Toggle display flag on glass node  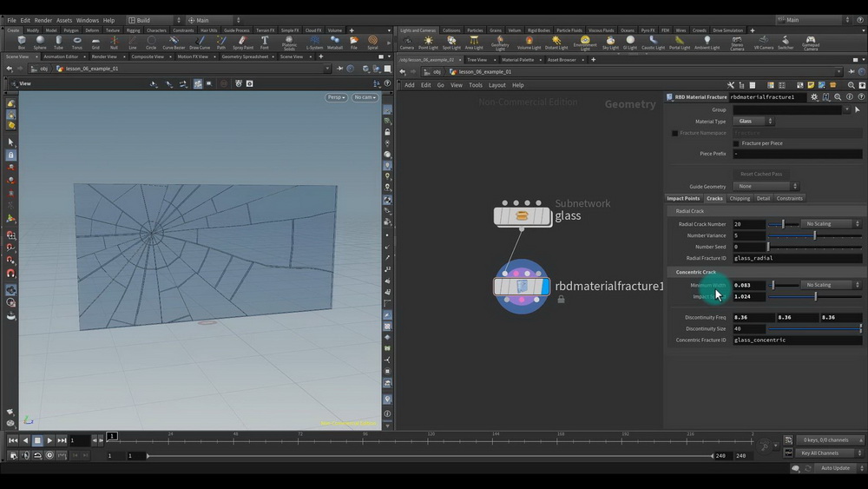coord(546,216)
